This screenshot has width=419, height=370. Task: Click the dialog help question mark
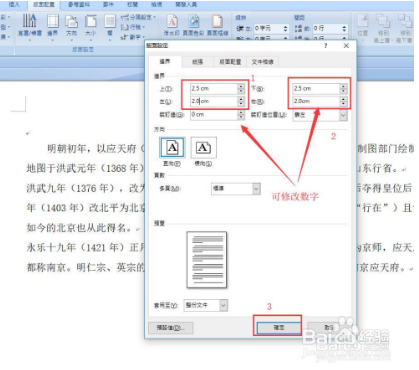(325, 46)
